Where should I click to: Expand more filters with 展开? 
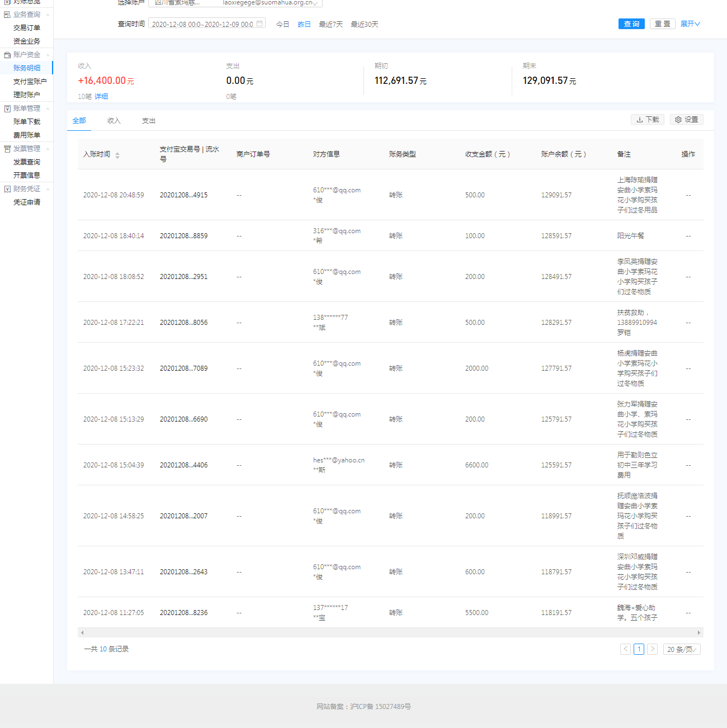pos(690,24)
